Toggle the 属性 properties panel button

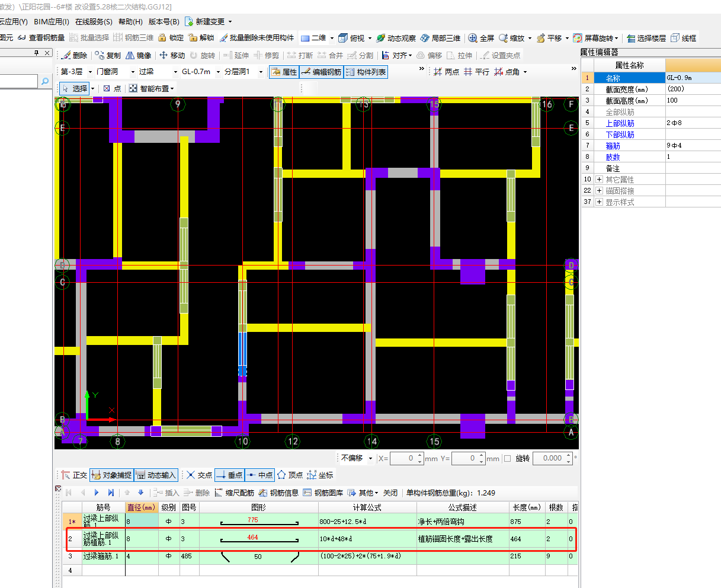pos(284,72)
